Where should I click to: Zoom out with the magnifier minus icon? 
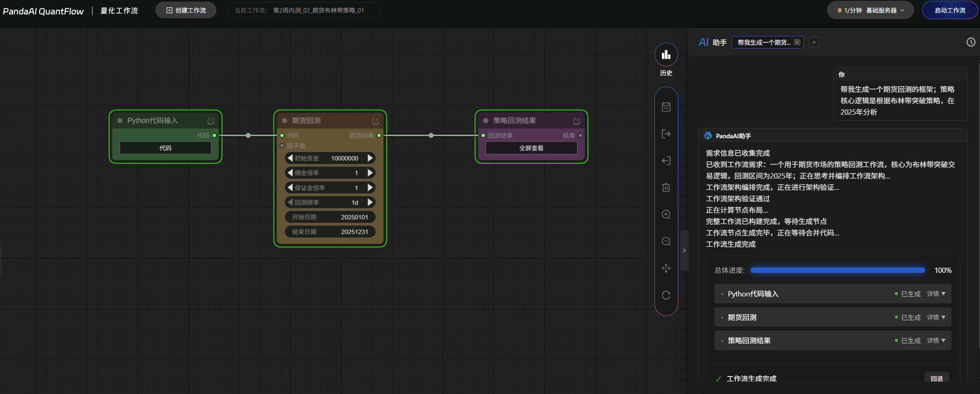[666, 241]
